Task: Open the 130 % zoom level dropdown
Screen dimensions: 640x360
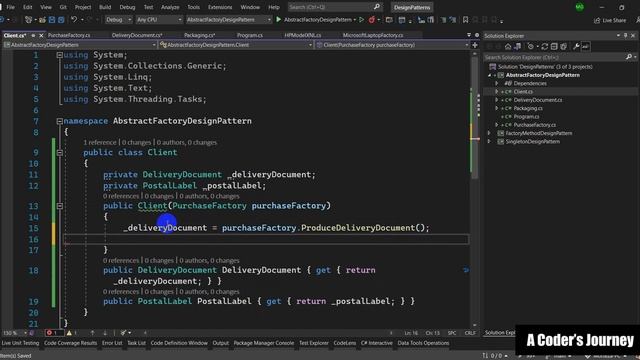Action: 14,333
